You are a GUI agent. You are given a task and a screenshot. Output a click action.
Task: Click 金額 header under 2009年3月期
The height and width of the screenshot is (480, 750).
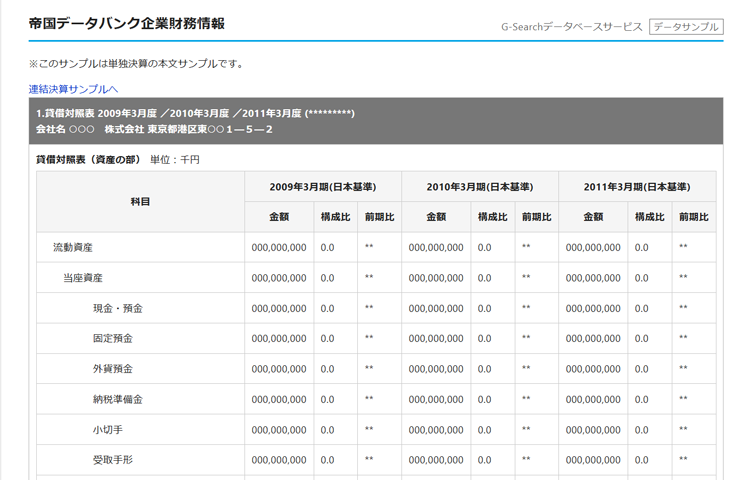click(x=279, y=217)
